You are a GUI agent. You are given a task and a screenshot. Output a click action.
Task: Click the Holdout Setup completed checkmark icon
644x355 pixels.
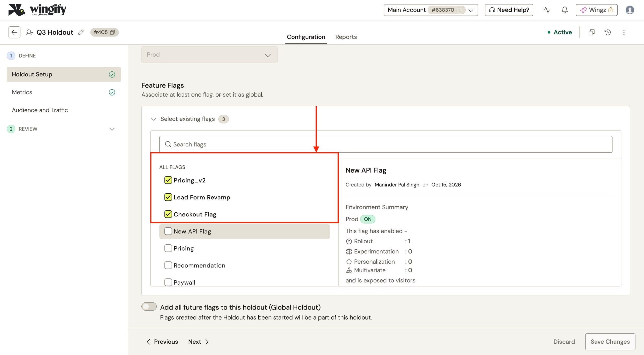click(112, 74)
